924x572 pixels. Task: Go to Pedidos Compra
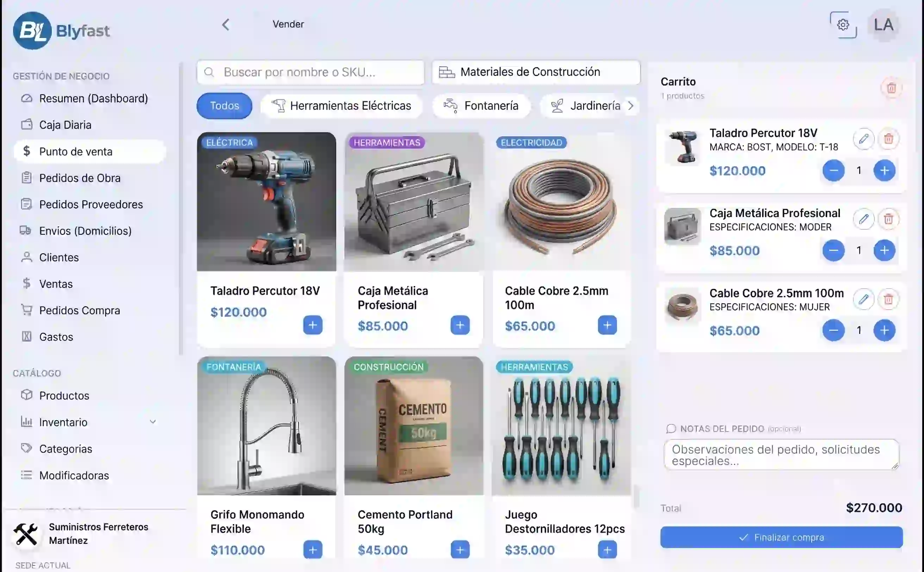click(90, 310)
